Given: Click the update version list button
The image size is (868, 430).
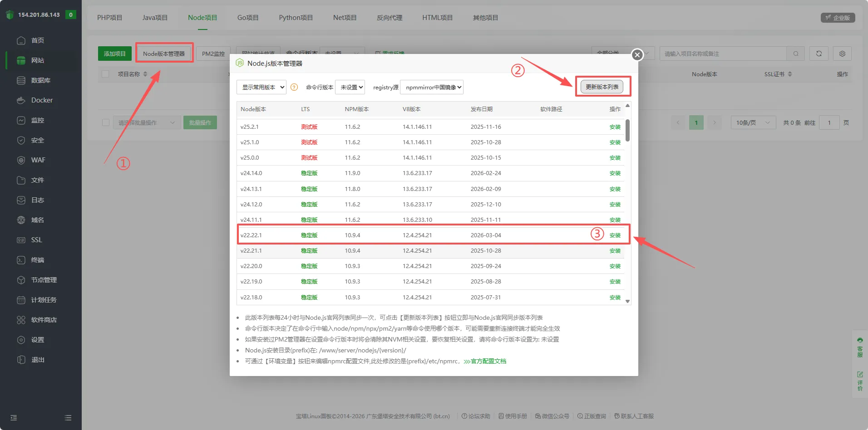Looking at the screenshot, I should click(602, 87).
